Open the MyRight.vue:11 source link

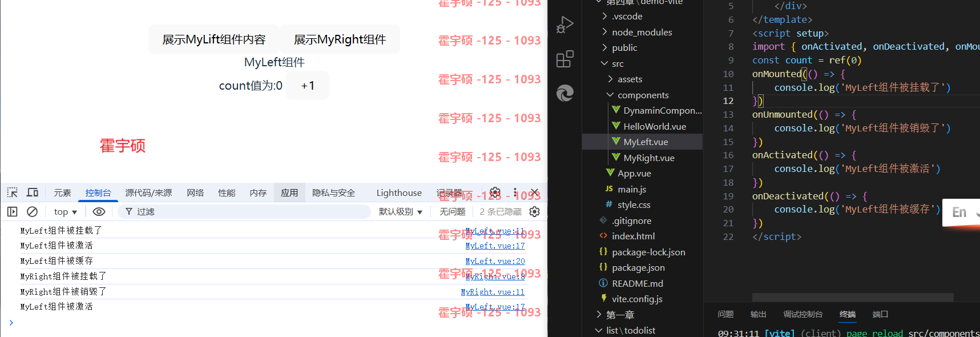pos(493,292)
